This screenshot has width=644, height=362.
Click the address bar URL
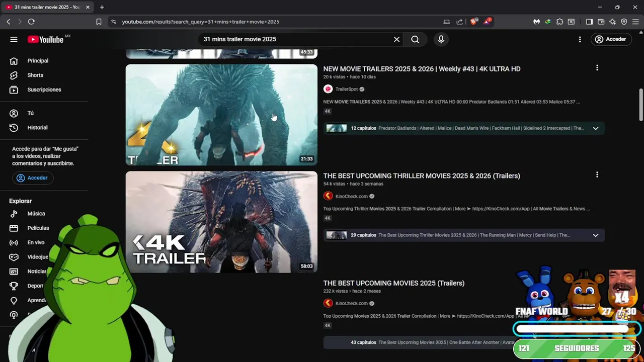(x=200, y=22)
